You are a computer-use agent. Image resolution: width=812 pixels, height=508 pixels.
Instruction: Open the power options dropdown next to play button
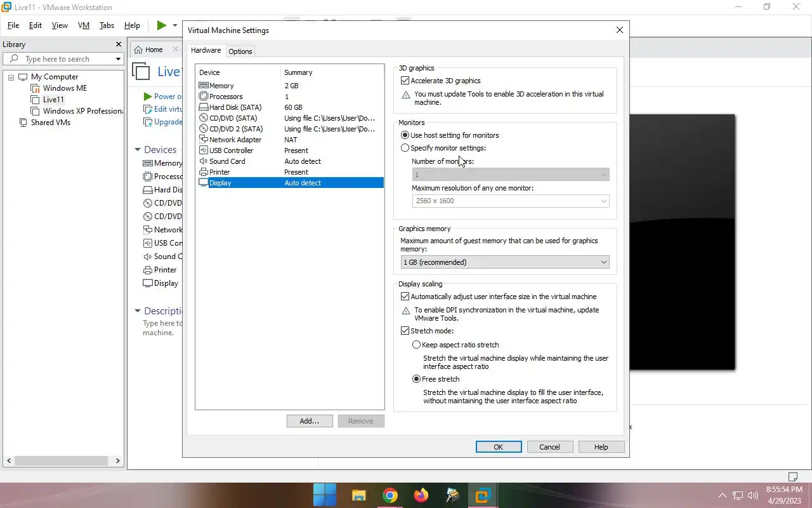(175, 25)
